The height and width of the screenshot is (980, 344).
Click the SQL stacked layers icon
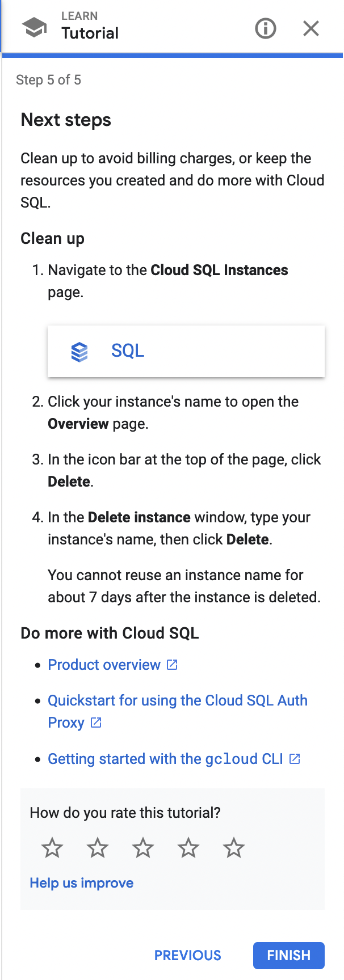79,352
